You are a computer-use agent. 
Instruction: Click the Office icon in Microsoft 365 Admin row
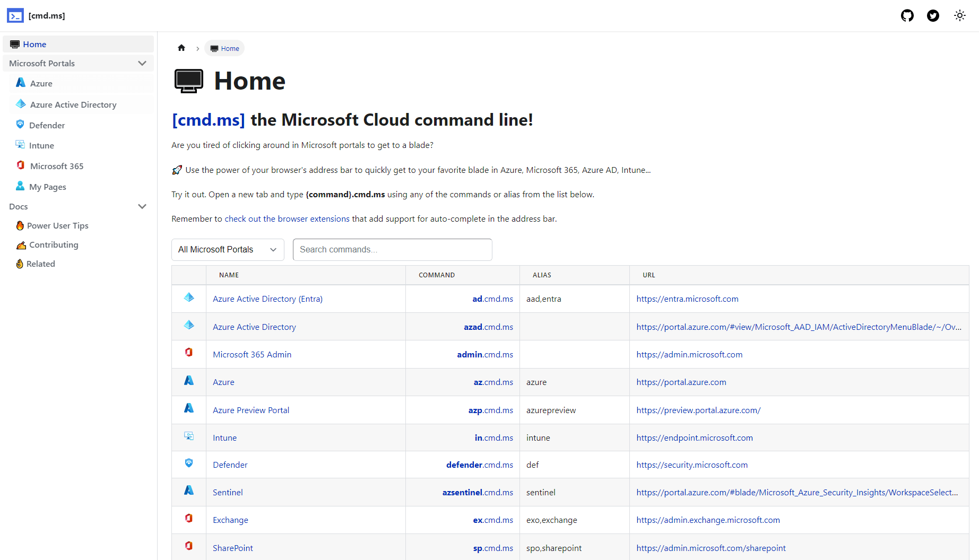point(189,353)
